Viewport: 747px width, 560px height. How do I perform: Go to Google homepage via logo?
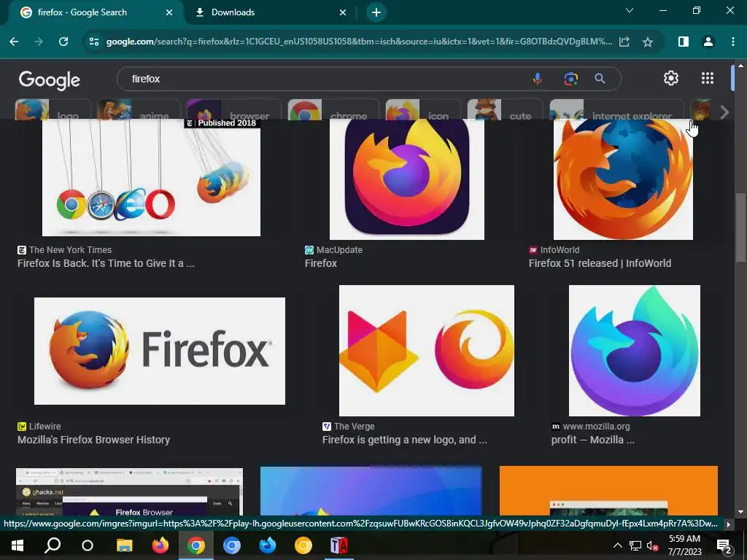coord(50,80)
